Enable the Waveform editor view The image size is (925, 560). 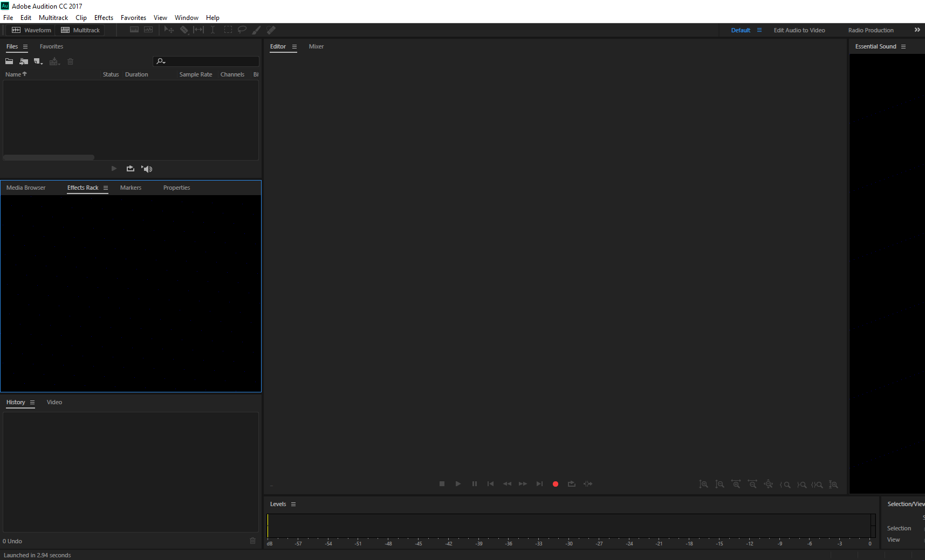(x=31, y=30)
